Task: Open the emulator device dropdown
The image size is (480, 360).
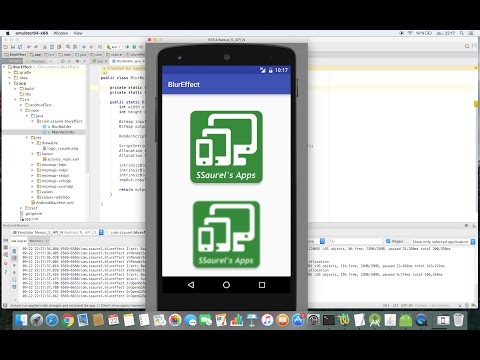Action: point(101,232)
